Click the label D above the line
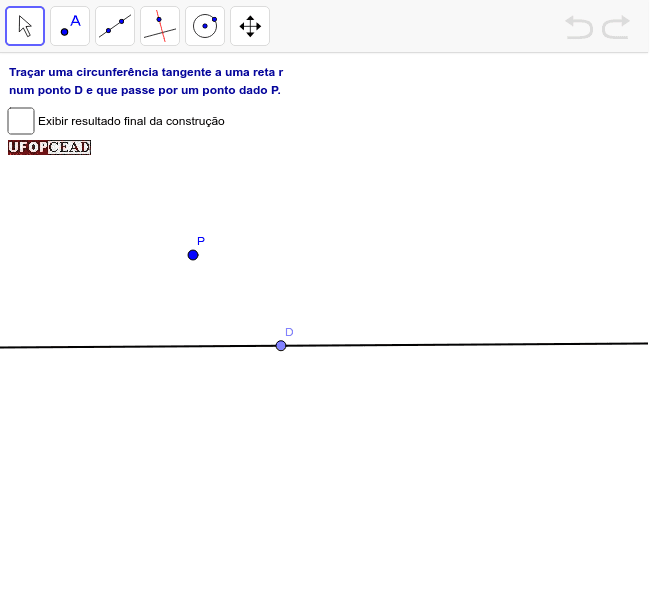 click(x=289, y=332)
